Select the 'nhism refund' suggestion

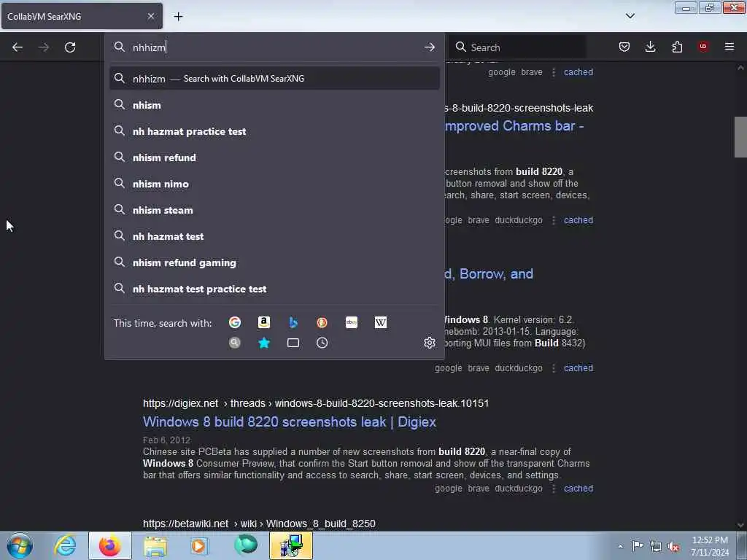click(x=274, y=157)
